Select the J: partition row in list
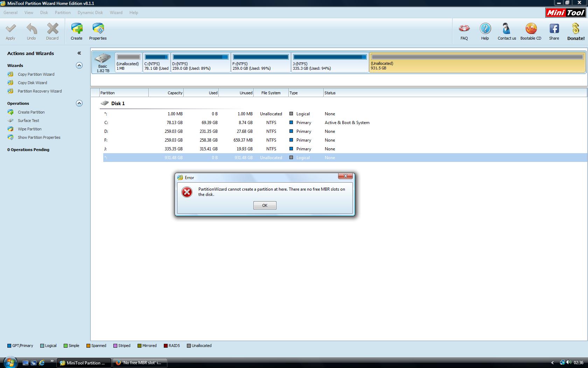The width and height of the screenshot is (588, 368). point(345,149)
